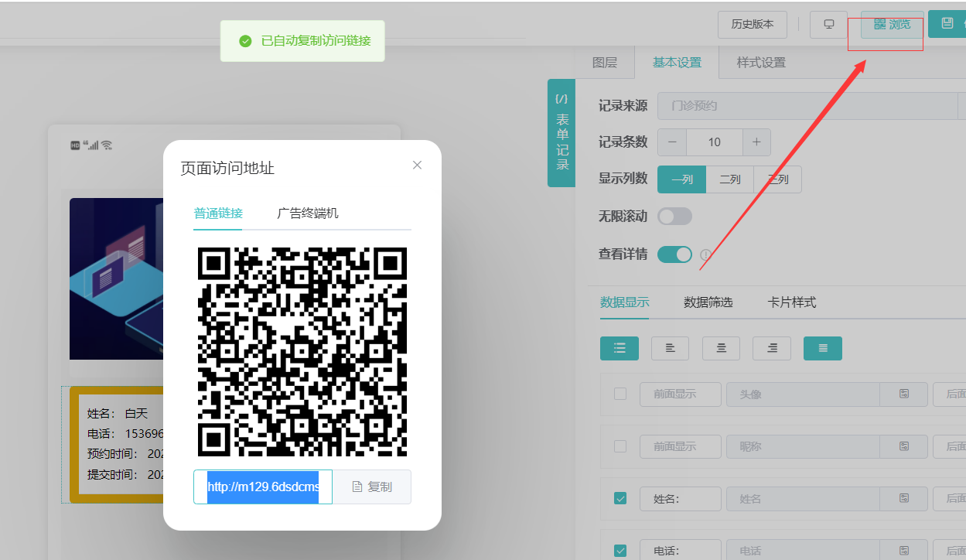Click the info icon beside 查看详情
The image size is (966, 560).
705,254
